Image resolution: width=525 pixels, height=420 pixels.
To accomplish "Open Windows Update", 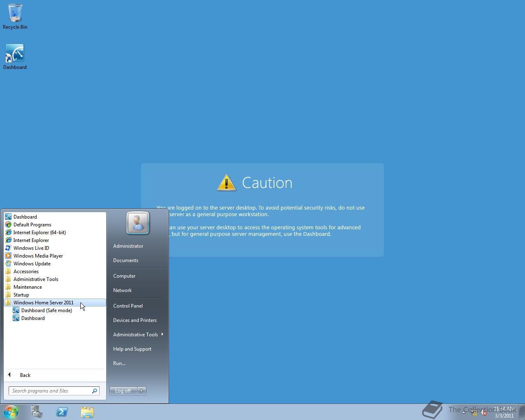I will [x=32, y=263].
